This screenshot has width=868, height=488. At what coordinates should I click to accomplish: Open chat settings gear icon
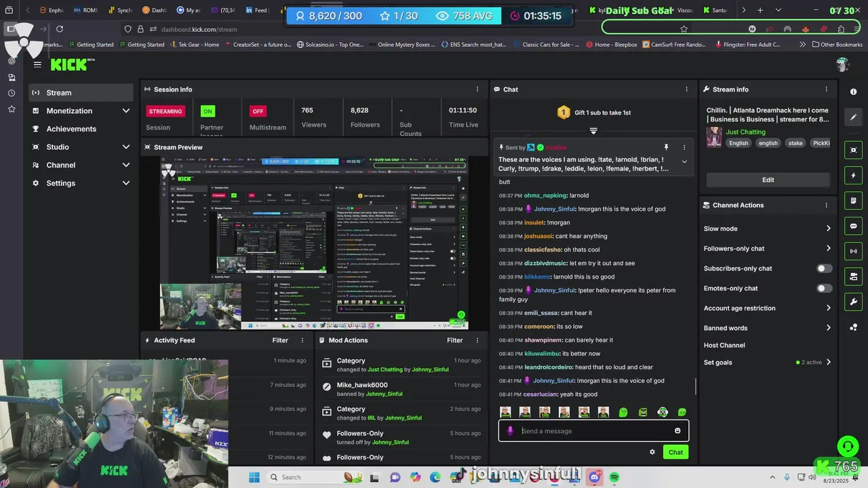point(652,452)
